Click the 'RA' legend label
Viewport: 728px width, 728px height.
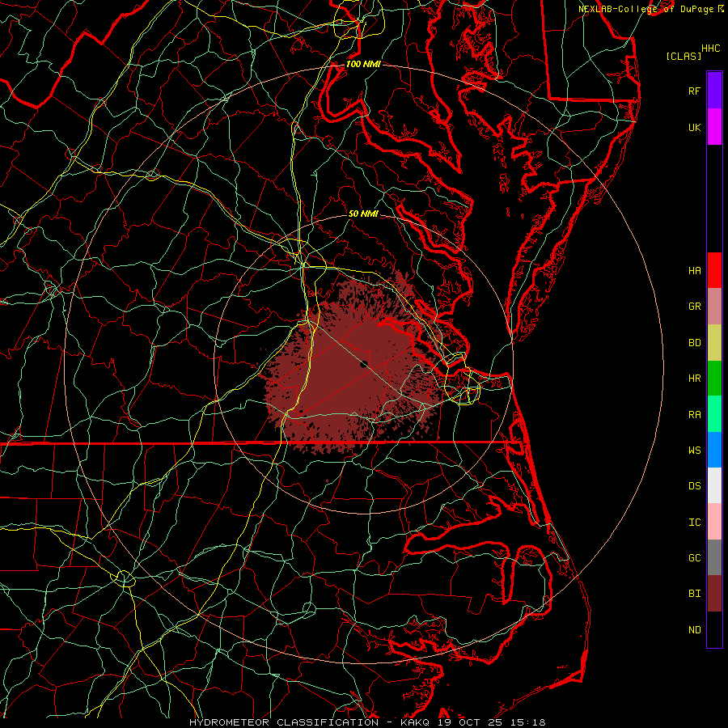(694, 414)
